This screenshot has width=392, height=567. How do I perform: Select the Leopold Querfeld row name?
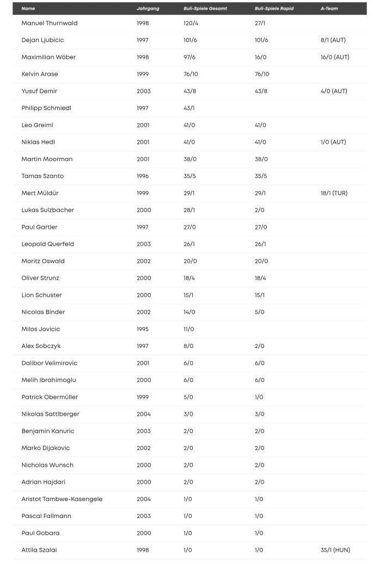tap(47, 244)
